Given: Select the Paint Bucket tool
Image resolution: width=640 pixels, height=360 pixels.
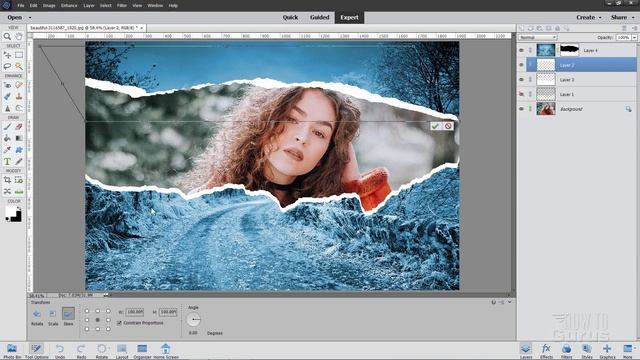Looking at the screenshot, I should click(x=7, y=138).
